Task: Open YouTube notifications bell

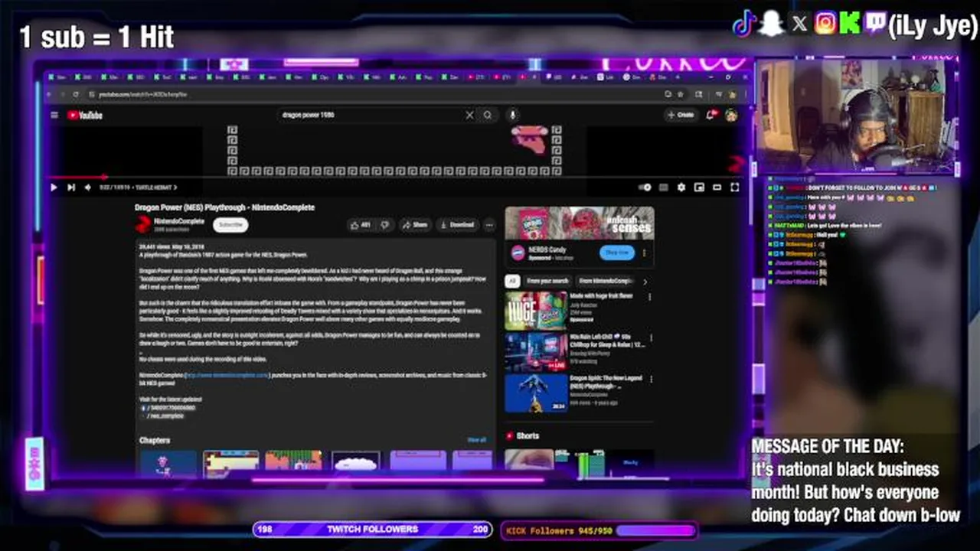Action: tap(711, 115)
